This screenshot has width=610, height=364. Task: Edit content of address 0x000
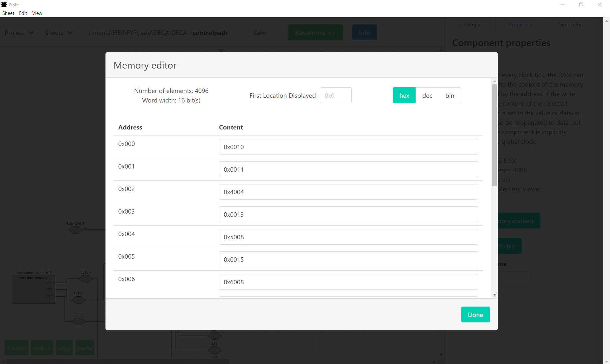348,147
